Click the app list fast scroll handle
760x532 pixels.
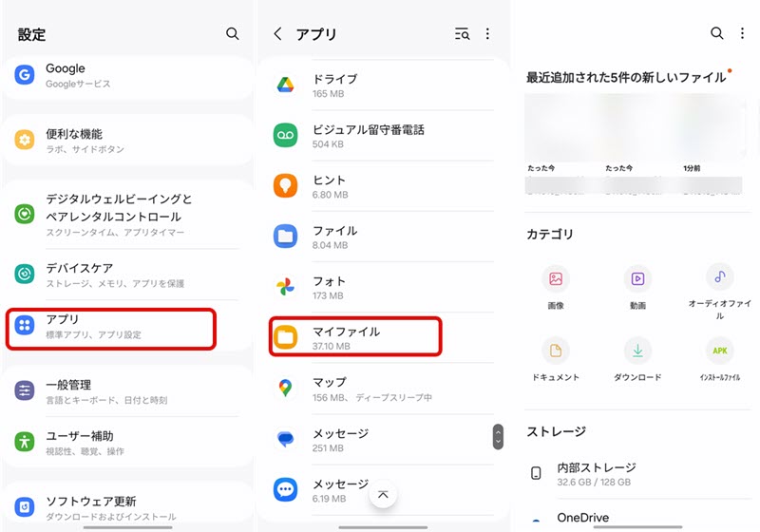coord(498,437)
